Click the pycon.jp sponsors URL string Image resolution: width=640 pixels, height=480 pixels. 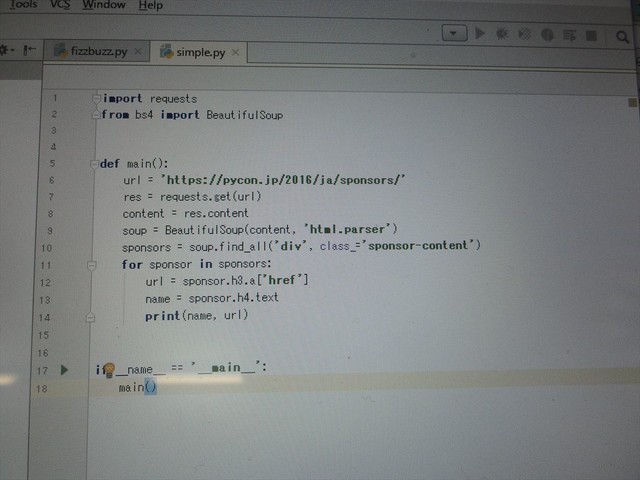283,180
